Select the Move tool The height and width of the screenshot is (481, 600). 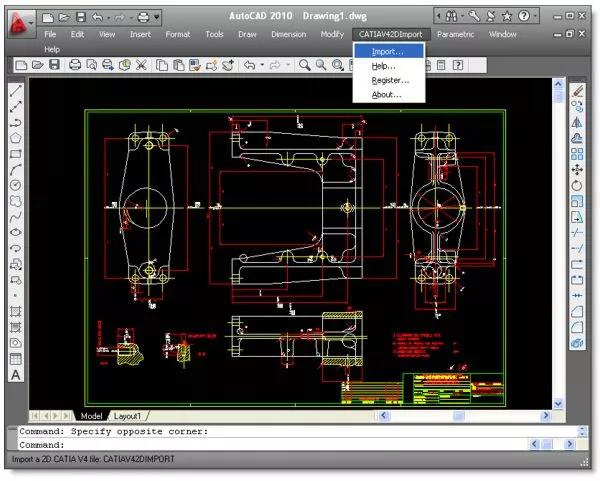(577, 170)
